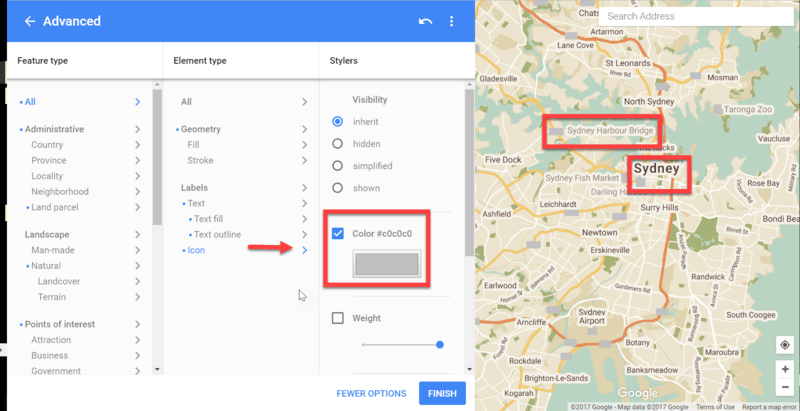Select Government feature type
This screenshot has height=411, width=800.
56,371
